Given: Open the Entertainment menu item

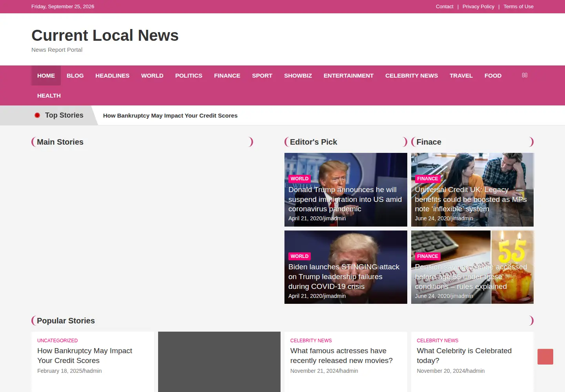Looking at the screenshot, I should [x=348, y=76].
